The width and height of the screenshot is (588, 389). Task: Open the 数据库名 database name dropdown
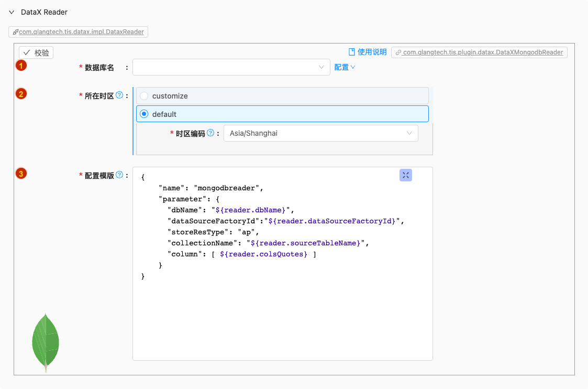[231, 67]
